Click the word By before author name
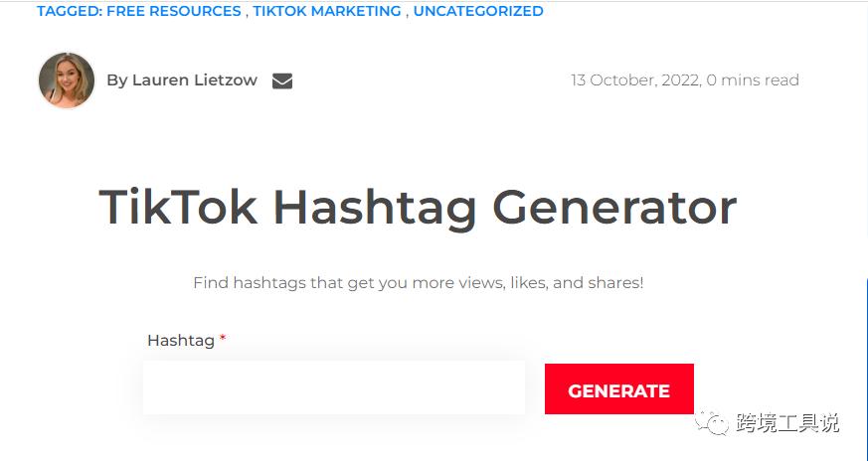This screenshot has height=461, width=868. (x=116, y=80)
